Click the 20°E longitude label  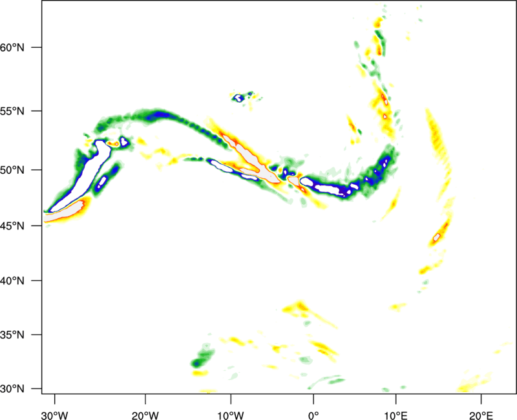pos(481,415)
